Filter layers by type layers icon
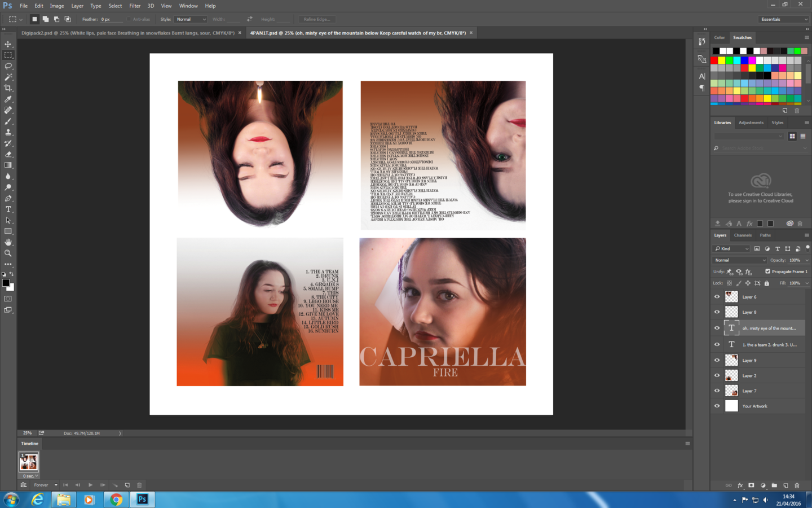This screenshot has width=812, height=508. click(778, 248)
